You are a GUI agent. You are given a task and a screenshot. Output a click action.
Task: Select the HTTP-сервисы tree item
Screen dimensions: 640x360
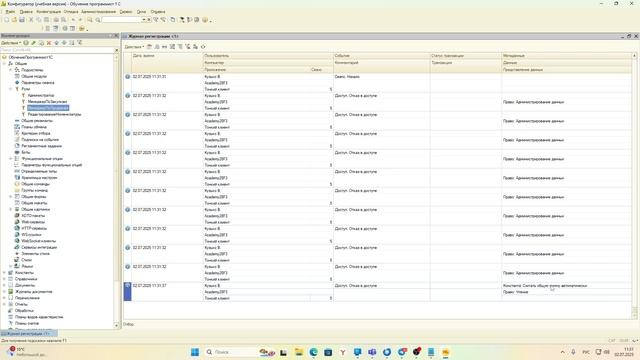(x=34, y=228)
